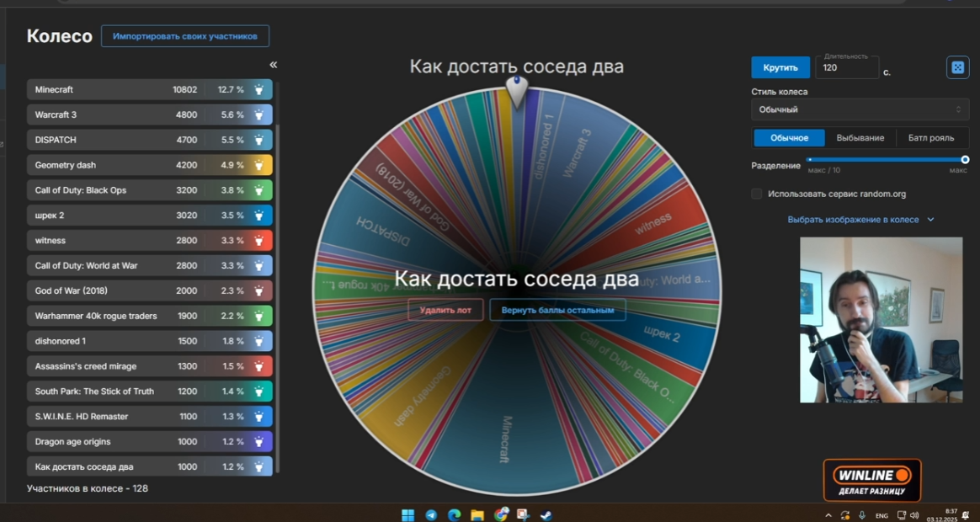Click the lightbulb icon in the Minecraft row
Viewport: 980px width, 522px height.
pos(258,89)
